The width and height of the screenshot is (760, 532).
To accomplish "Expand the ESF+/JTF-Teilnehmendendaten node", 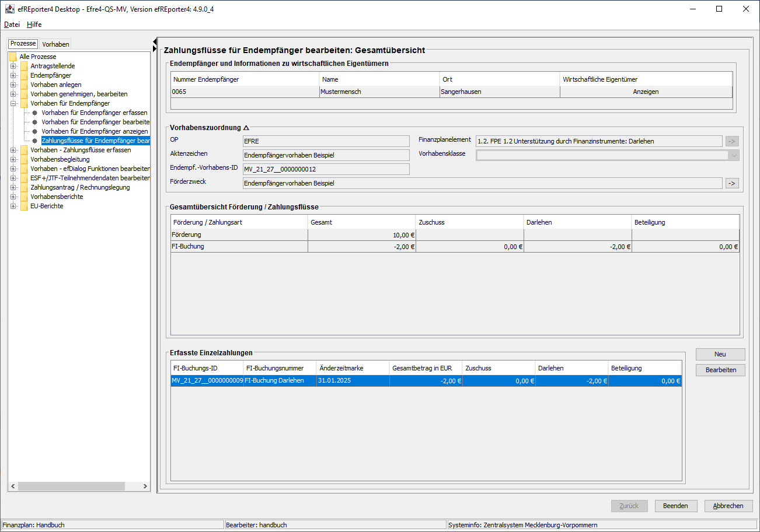I will [13, 178].
